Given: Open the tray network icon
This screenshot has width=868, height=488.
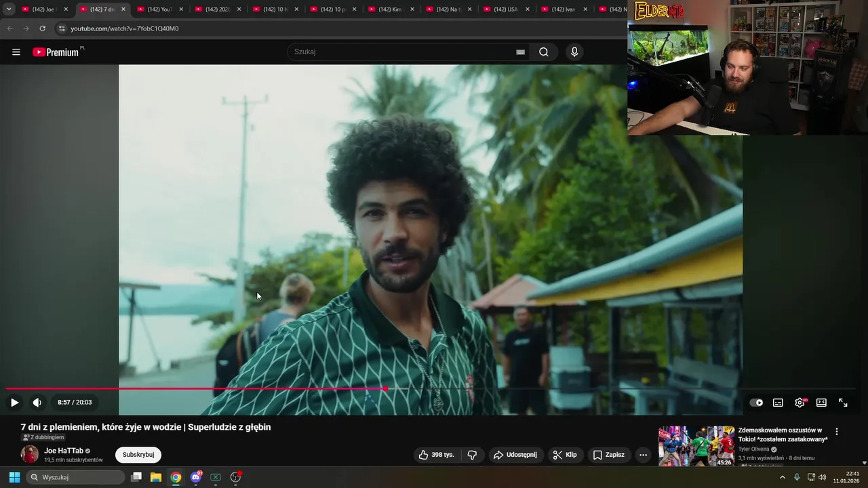Looking at the screenshot, I should pos(811,477).
